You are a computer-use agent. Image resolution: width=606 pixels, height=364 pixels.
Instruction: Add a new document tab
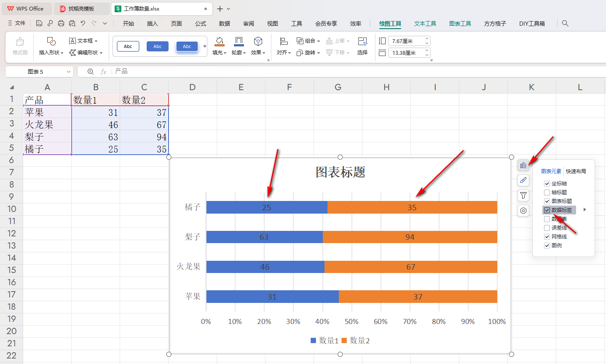220,9
